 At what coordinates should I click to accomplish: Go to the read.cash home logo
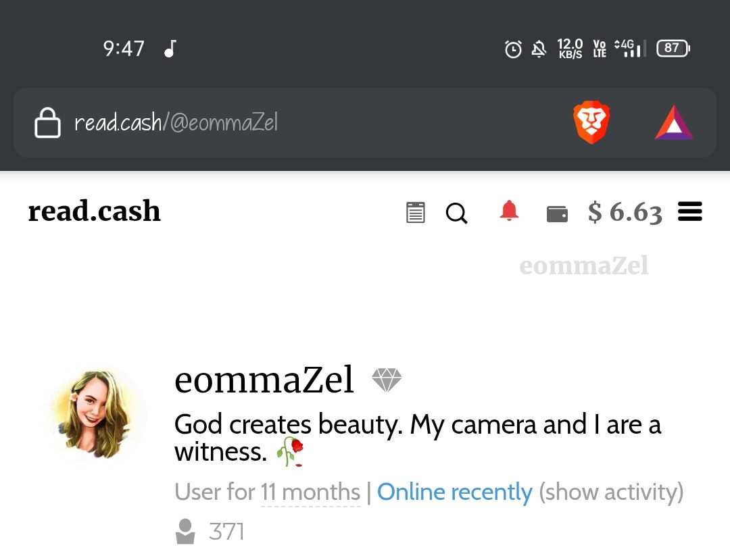pos(95,211)
